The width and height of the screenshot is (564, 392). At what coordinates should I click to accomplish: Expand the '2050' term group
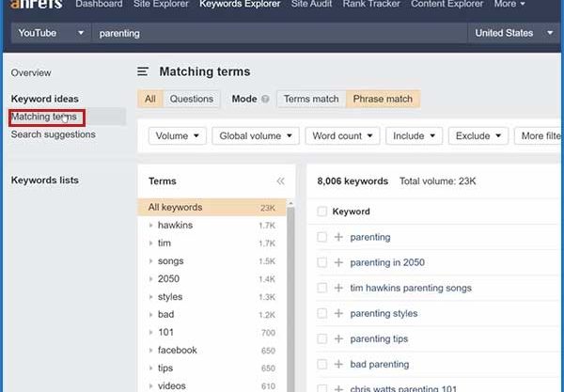150,278
